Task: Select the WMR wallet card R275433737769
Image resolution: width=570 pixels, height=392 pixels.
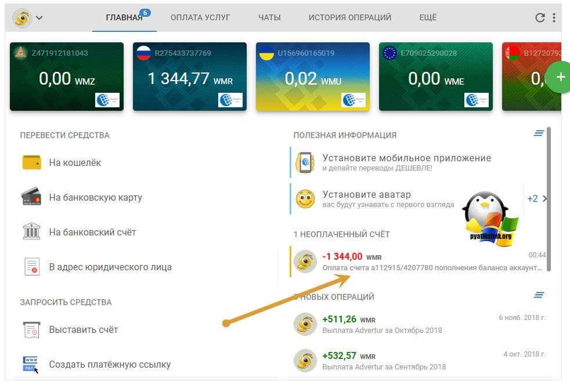Action: click(x=189, y=77)
